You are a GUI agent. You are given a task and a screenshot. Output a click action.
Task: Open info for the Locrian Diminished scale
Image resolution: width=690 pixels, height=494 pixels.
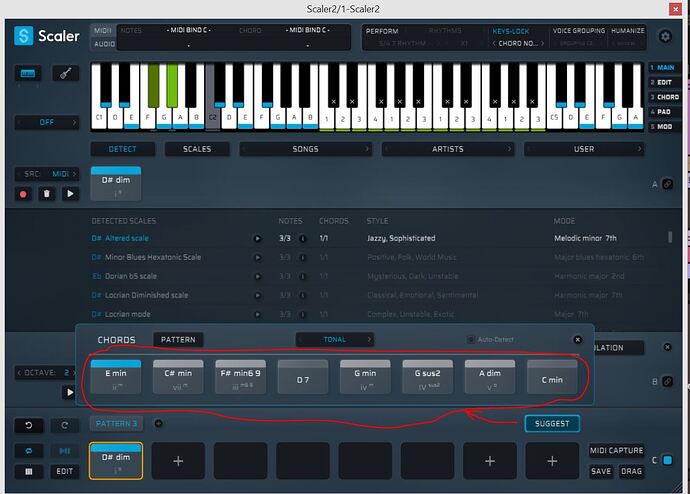coord(303,296)
